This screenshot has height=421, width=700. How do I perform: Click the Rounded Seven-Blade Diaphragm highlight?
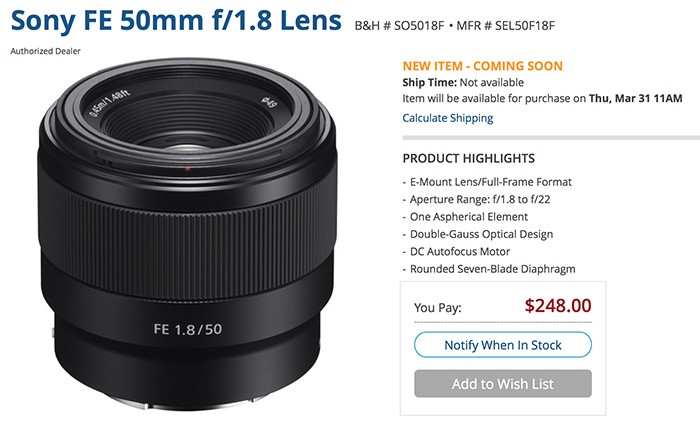pyautogui.click(x=492, y=269)
